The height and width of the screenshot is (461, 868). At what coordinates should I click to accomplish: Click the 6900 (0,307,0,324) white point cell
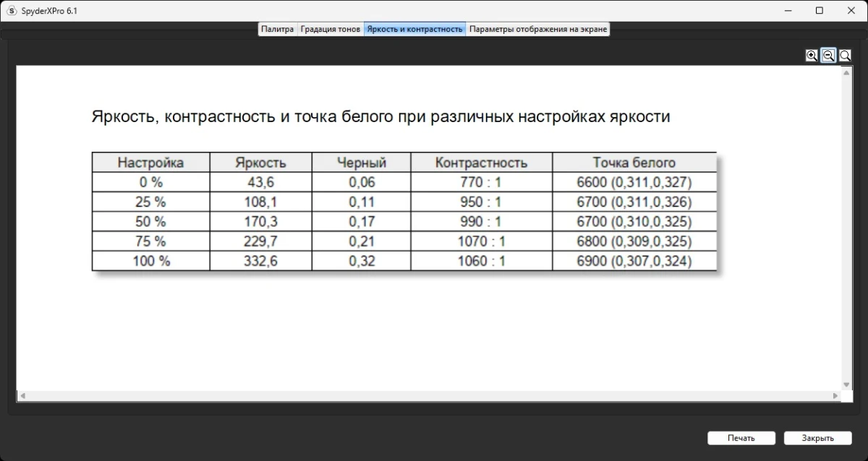tap(635, 261)
